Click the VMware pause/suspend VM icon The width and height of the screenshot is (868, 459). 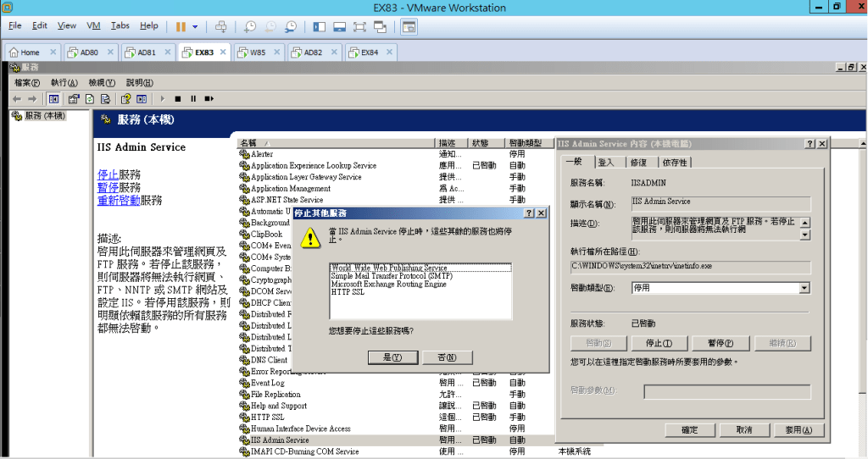click(181, 26)
